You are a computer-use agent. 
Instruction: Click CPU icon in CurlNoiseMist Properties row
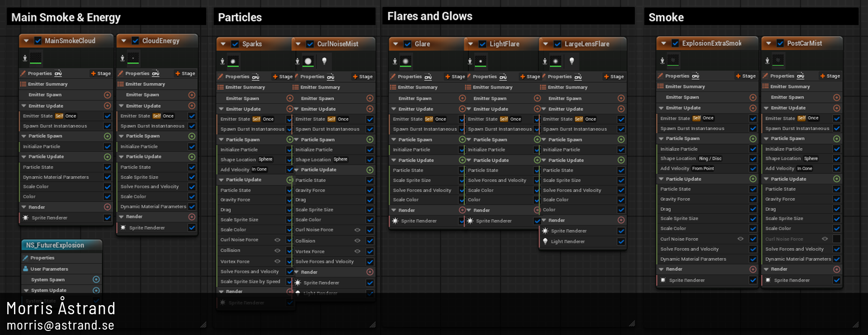pos(330,77)
